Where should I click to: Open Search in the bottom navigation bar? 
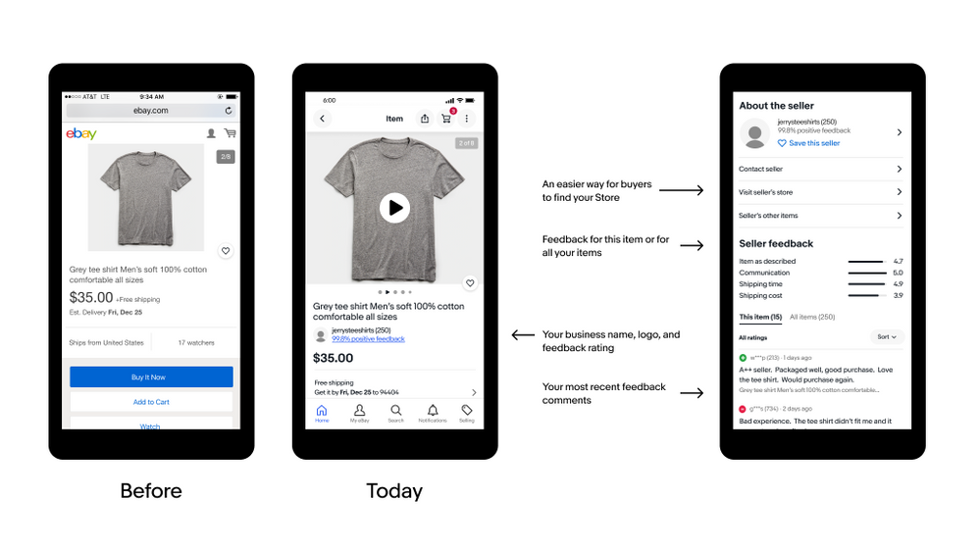[x=395, y=411]
